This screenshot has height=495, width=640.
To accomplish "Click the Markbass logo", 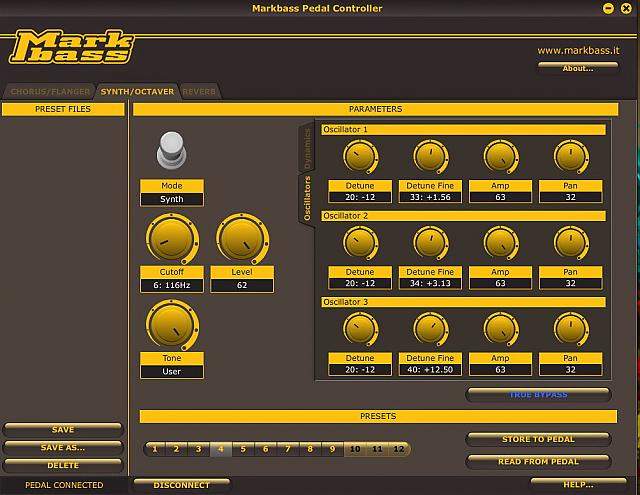I will point(71,47).
